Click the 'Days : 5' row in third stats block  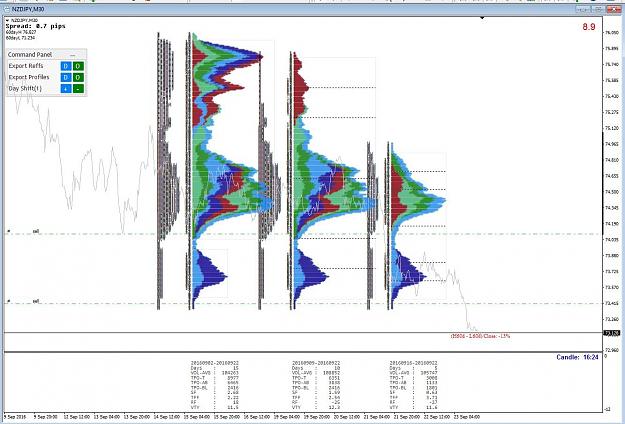413,368
